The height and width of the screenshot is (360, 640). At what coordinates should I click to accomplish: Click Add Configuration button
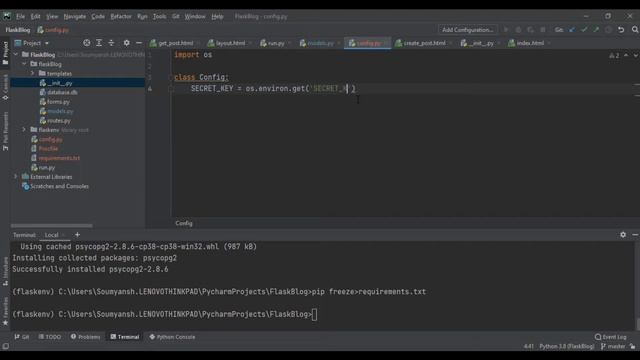pyautogui.click(x=468, y=30)
